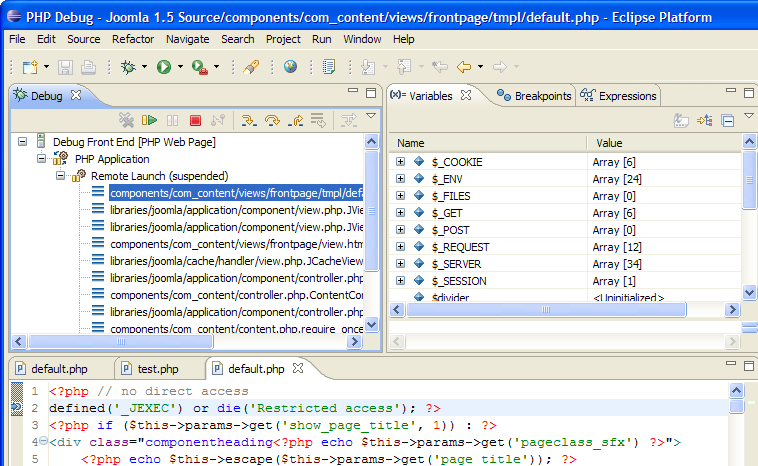The height and width of the screenshot is (466, 758).
Task: Fold the code at line 4
Action: point(43,441)
